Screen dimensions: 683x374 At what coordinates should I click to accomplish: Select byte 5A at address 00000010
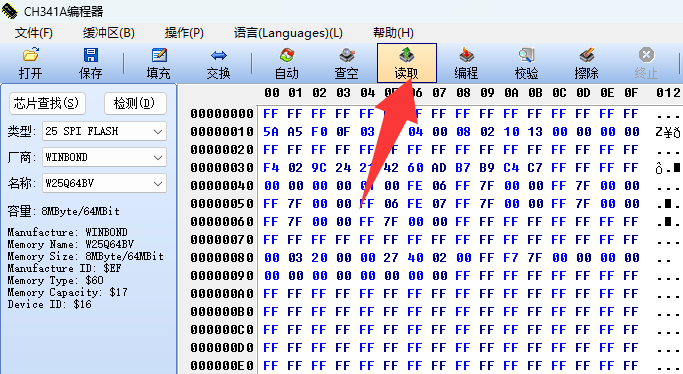point(270,131)
